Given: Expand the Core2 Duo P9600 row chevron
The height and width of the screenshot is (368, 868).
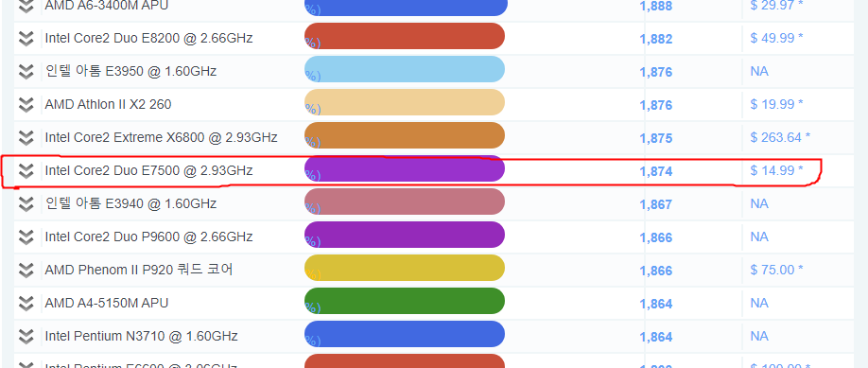Looking at the screenshot, I should [26, 237].
